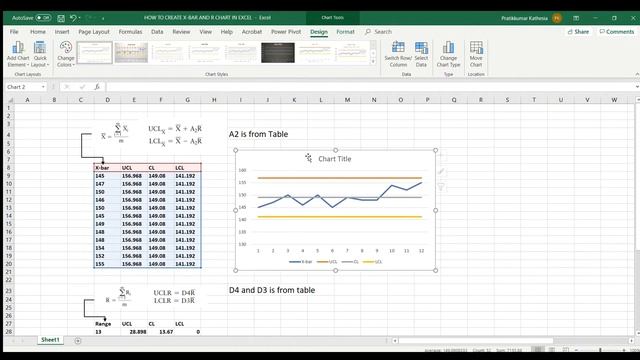Collapse the ribbon with caret arrow

[x=637, y=74]
